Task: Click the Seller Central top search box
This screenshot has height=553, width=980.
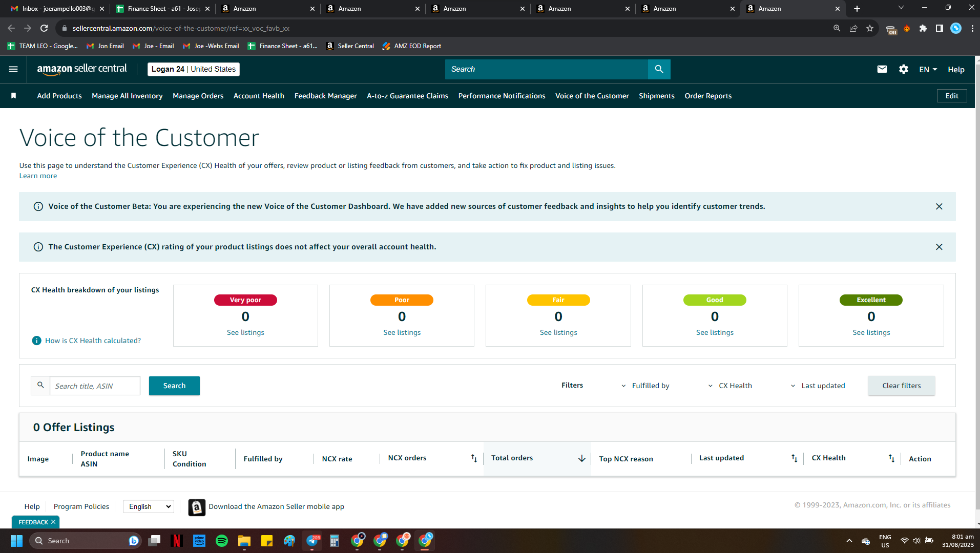Action: tap(547, 69)
